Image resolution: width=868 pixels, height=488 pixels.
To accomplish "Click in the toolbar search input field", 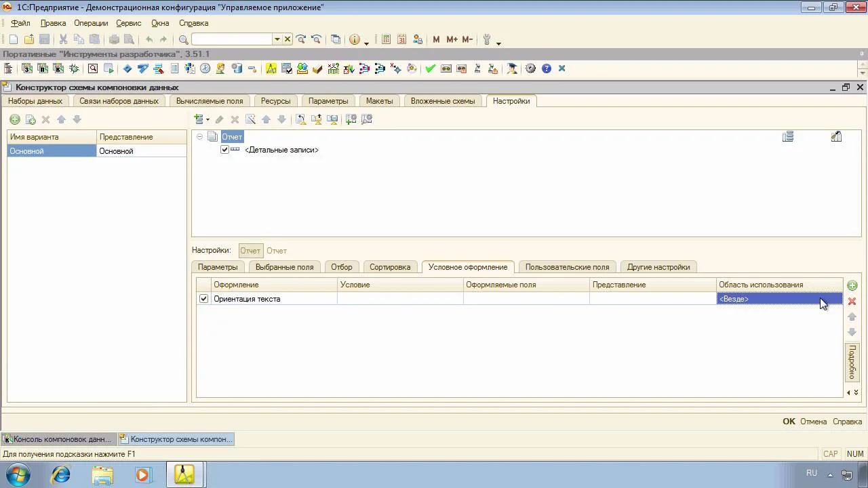I will click(231, 40).
